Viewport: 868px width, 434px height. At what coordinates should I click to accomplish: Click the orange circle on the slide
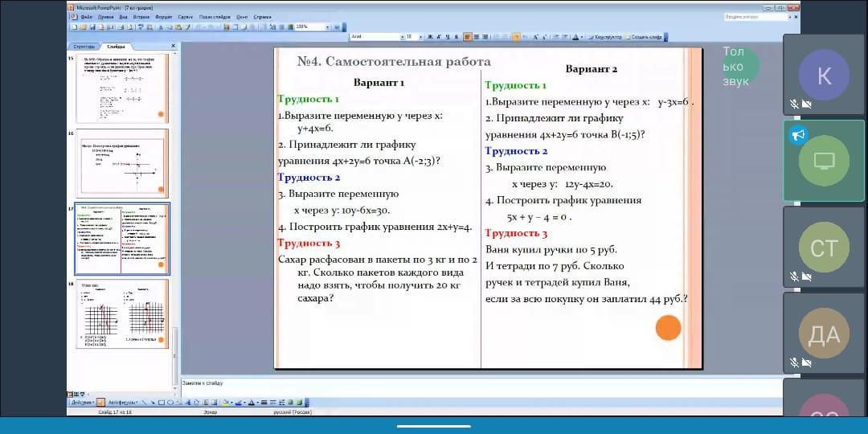[x=668, y=327]
